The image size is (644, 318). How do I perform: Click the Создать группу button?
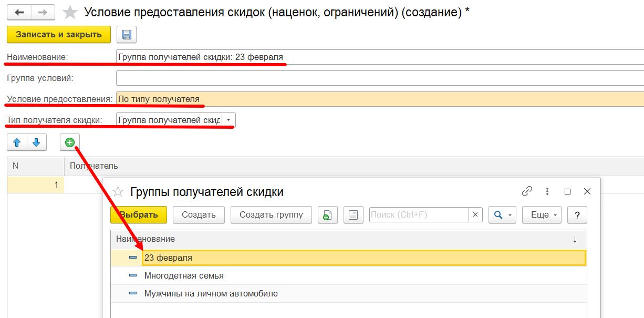(x=271, y=214)
